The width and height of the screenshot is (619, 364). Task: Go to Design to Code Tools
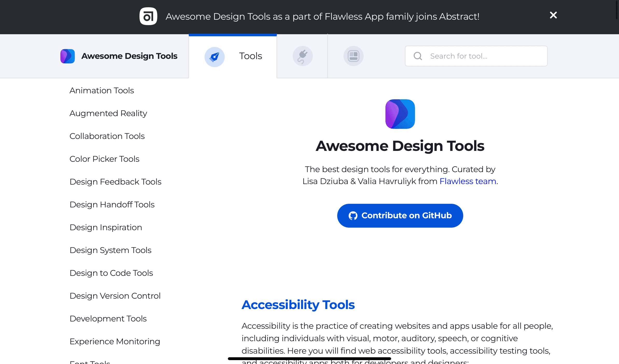tap(111, 273)
